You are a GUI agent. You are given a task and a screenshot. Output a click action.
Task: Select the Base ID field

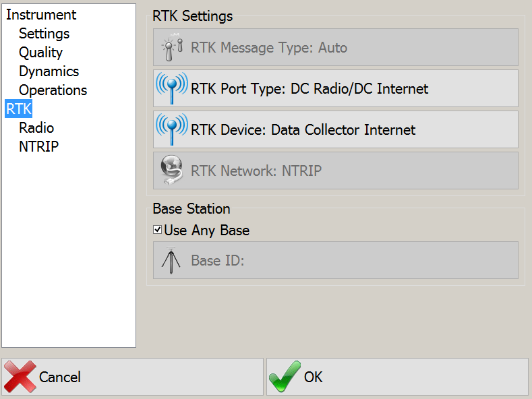pos(336,260)
